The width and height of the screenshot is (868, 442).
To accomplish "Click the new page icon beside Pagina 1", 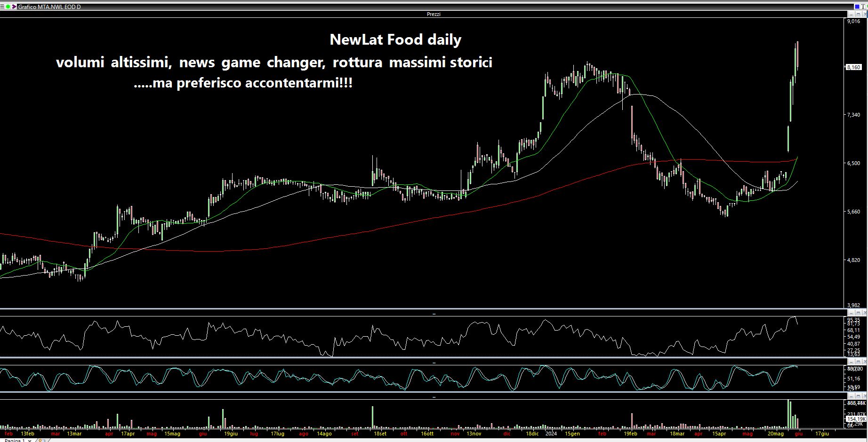I will (x=41, y=441).
